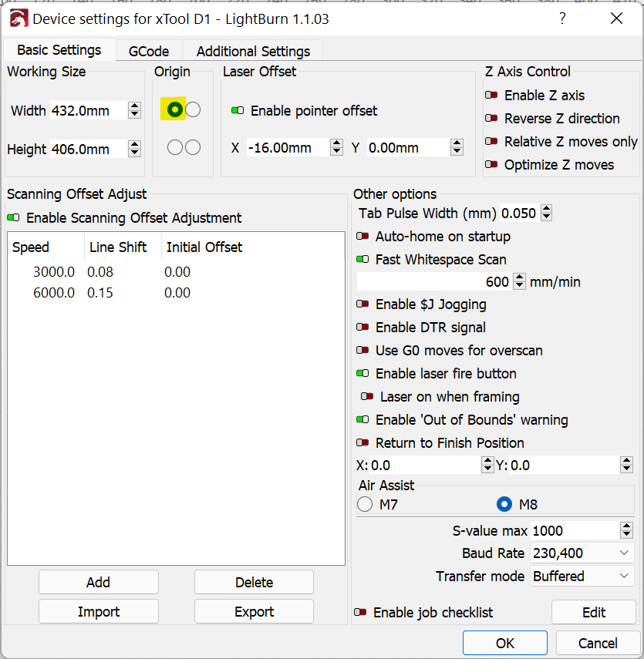Viewport: 644px width, 659px height.
Task: Click the question mark help button
Action: pos(562,18)
